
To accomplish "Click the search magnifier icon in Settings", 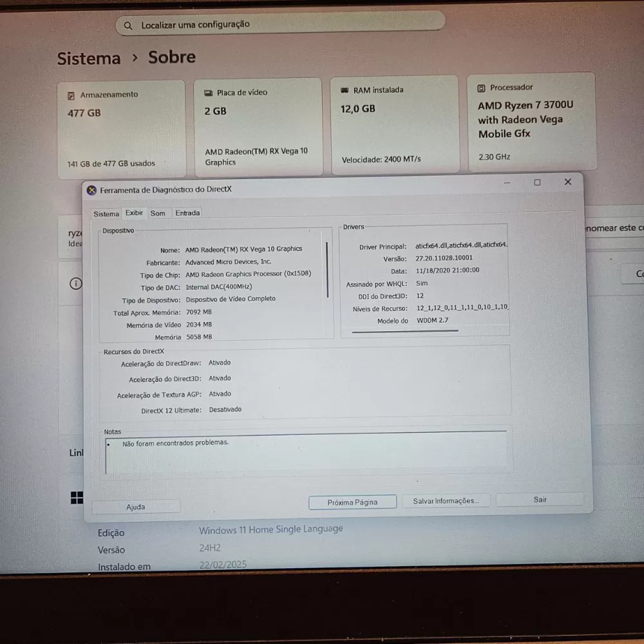I will [x=128, y=26].
